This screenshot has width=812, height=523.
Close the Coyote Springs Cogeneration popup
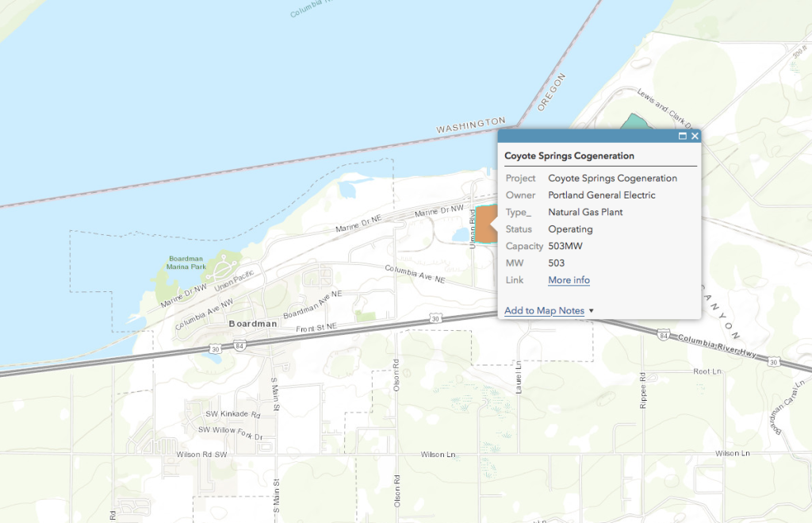695,137
